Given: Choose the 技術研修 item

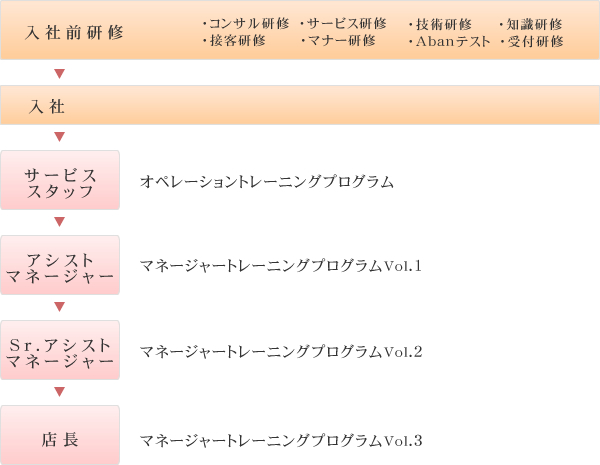Looking at the screenshot, I should 440,24.
